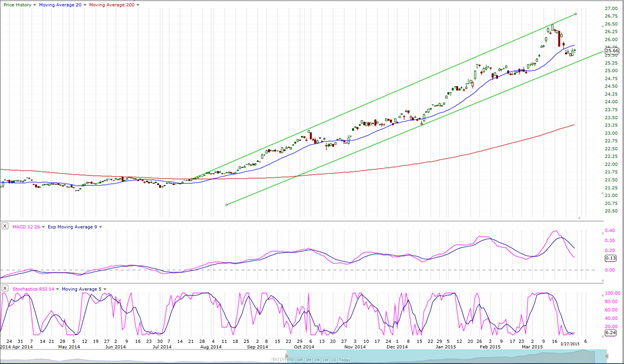Close the MACD indicator panel
The width and height of the screenshot is (624, 364).
pyautogui.click(x=5, y=226)
